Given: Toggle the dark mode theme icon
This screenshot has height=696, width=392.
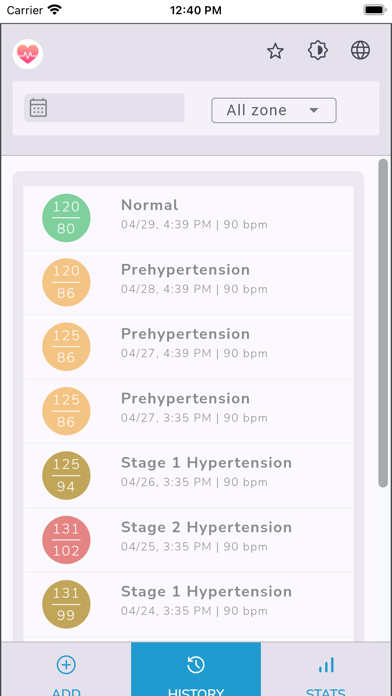Looking at the screenshot, I should 318,51.
